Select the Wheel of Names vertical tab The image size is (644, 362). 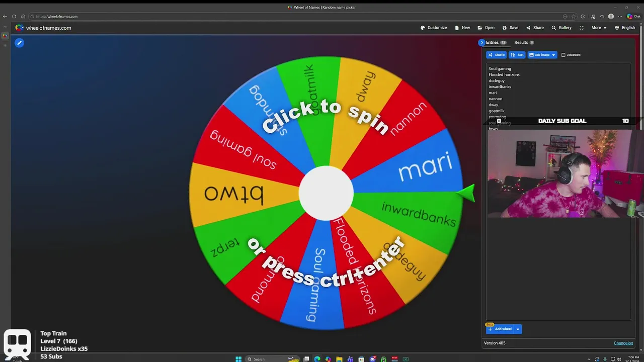5,36
